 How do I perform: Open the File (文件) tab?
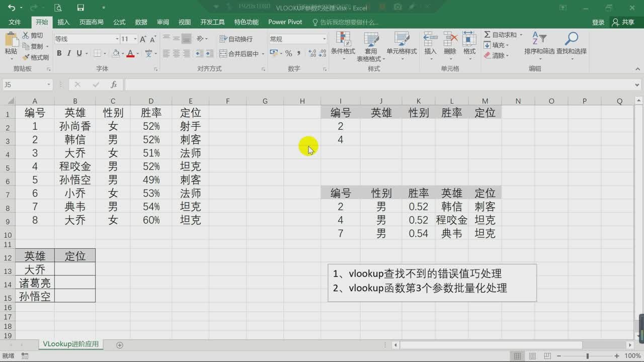[x=15, y=22]
